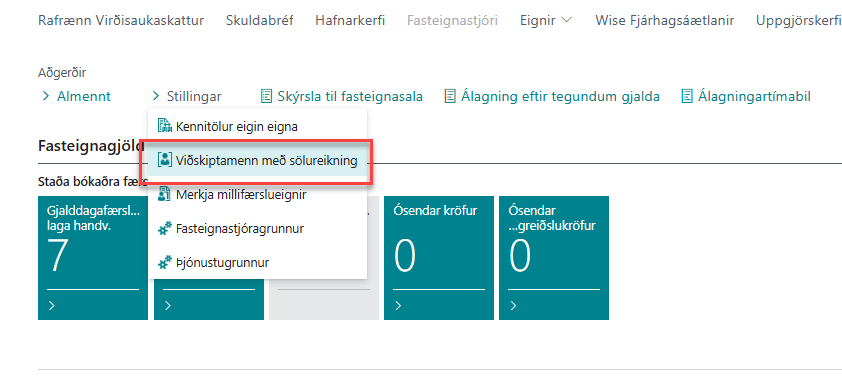Choose the Fasteignastjóragrunnur text in the dropdown
842x383 pixels.
pyautogui.click(x=239, y=229)
